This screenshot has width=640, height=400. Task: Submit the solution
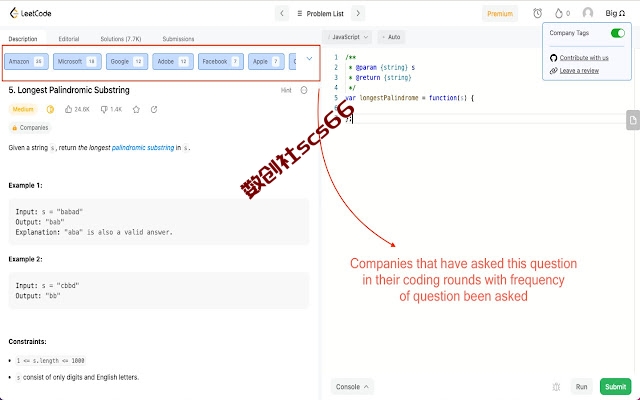click(616, 387)
